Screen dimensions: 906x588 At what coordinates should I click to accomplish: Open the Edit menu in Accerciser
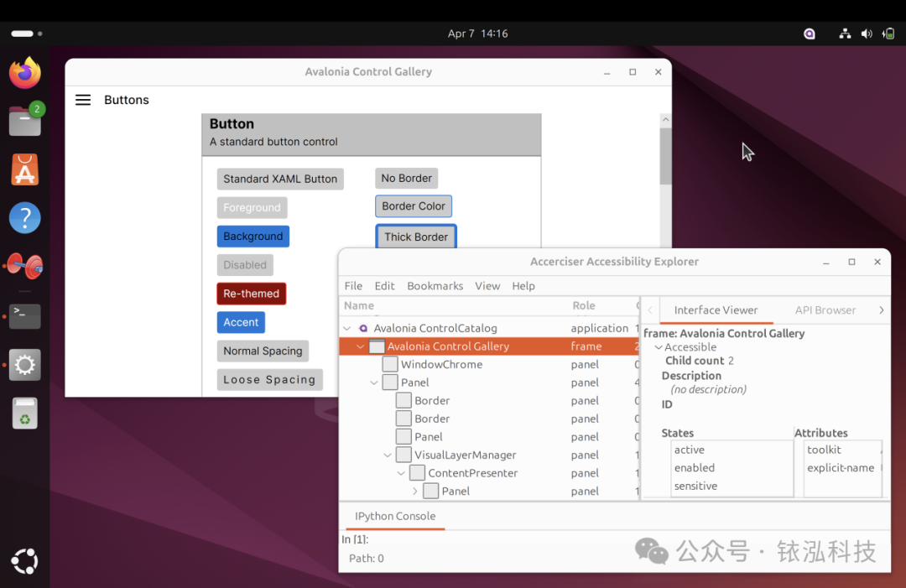[384, 286]
